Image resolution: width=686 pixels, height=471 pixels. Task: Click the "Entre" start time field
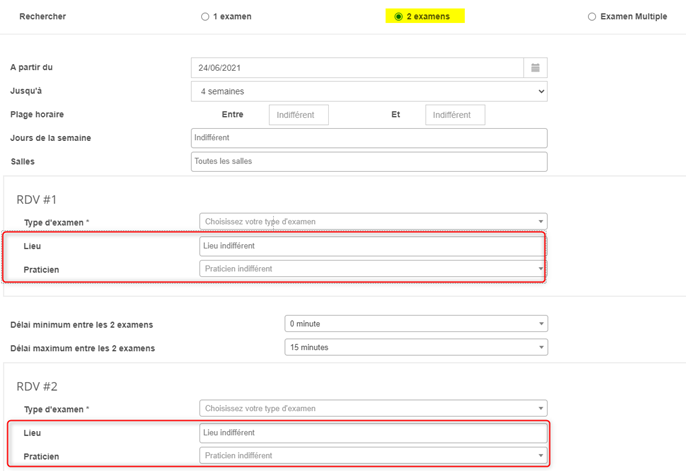tap(298, 115)
